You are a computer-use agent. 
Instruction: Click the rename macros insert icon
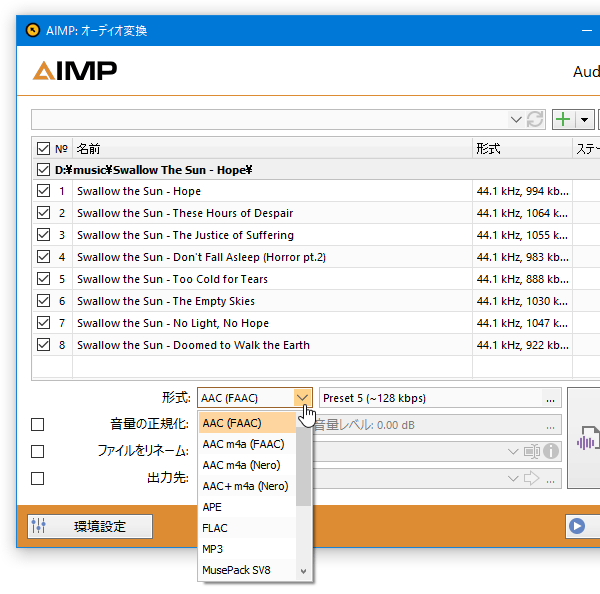click(x=532, y=452)
